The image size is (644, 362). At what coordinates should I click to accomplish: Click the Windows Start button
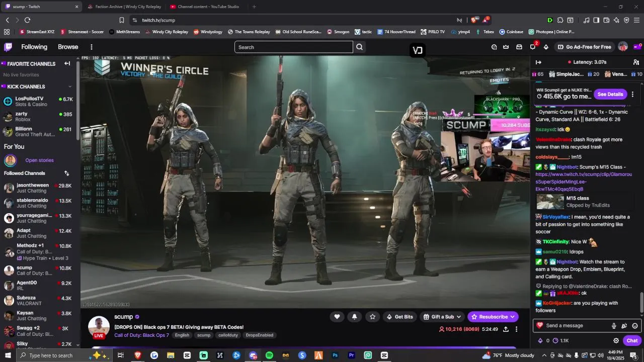[x=8, y=355]
